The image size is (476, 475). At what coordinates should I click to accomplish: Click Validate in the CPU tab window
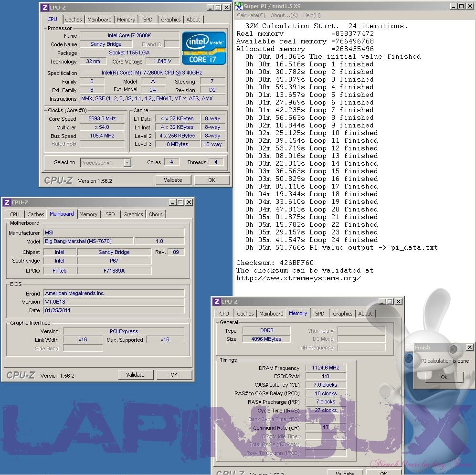pos(173,180)
